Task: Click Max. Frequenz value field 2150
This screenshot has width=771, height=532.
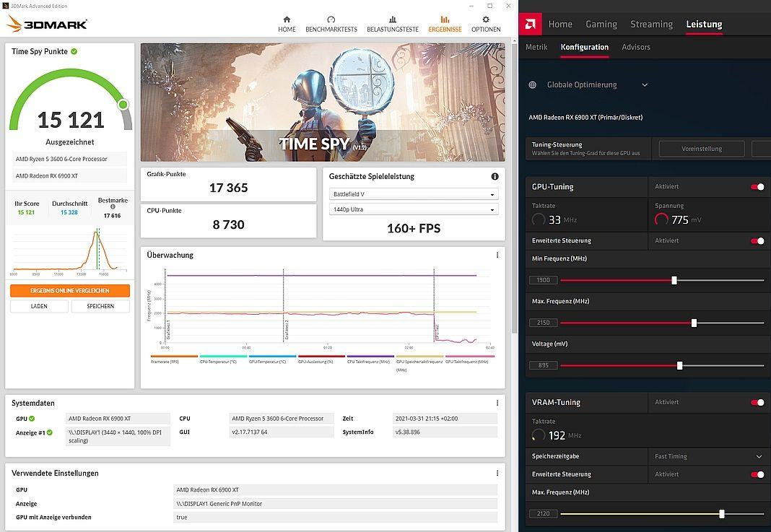Action: (x=544, y=323)
